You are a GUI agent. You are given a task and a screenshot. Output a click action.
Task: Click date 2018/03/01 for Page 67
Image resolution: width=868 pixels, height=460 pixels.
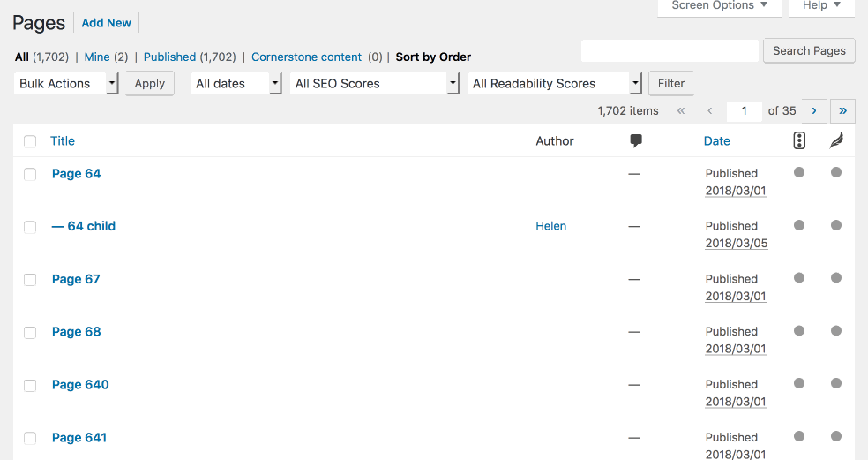(735, 296)
